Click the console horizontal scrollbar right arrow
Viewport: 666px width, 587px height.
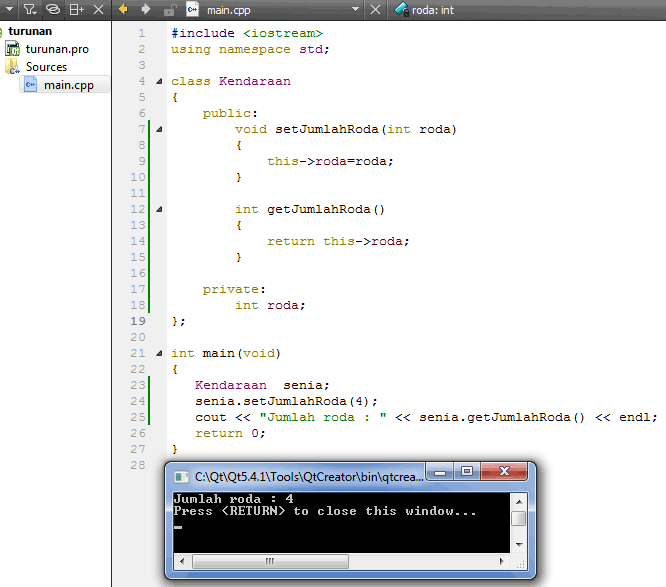502,562
